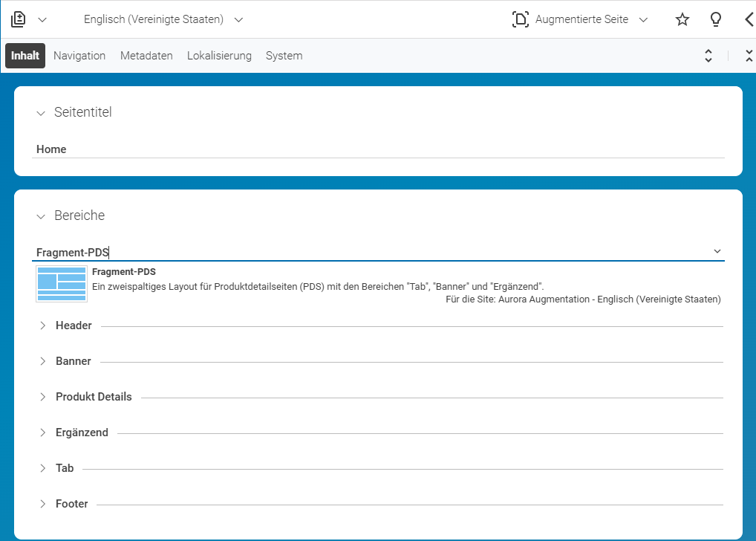Open the Lokalisierung tab
The width and height of the screenshot is (756, 541).
(219, 56)
